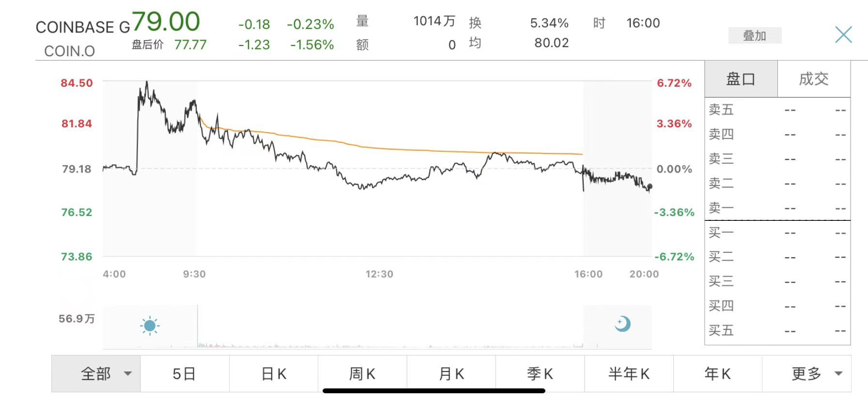This screenshot has width=868, height=401.
Task: Switch to the 盘口 tab
Action: (741, 79)
